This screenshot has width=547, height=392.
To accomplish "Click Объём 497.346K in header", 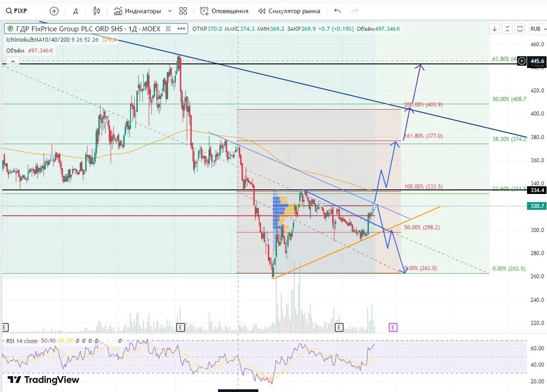I will [x=378, y=29].
